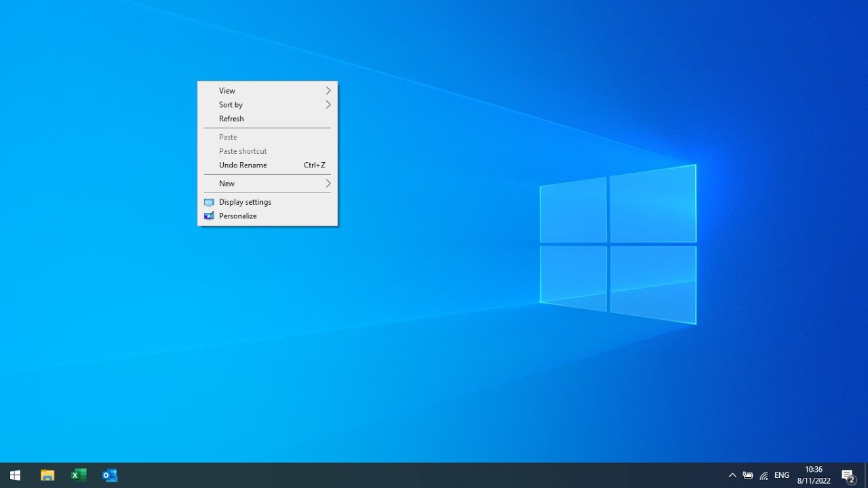Click the Show desktop strip
868x488 pixels.
[x=866, y=475]
